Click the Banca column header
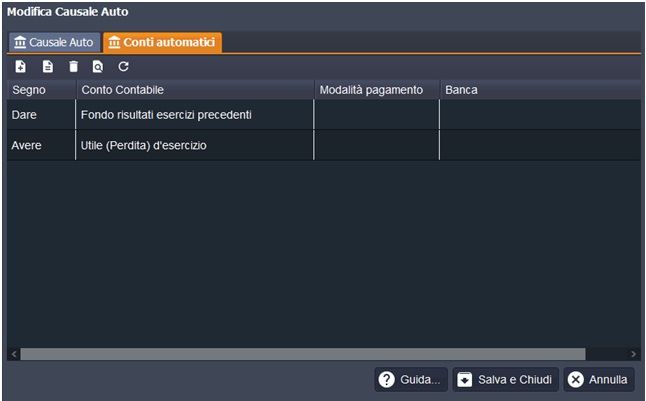 [x=540, y=90]
